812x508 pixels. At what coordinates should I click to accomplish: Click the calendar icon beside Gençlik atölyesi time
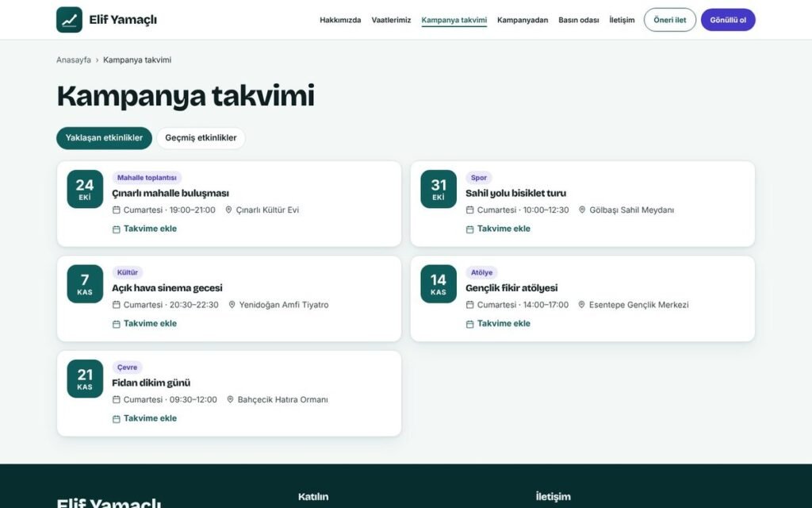click(x=469, y=305)
